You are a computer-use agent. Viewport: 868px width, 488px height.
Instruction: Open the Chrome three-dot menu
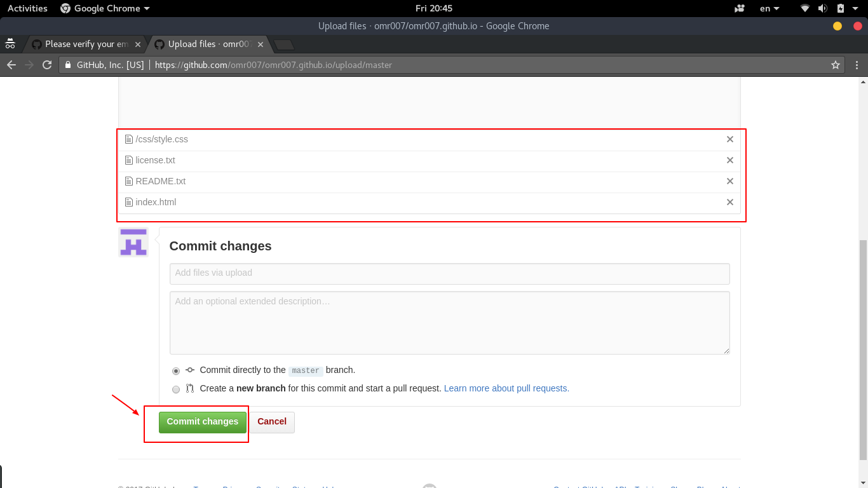pos(857,65)
